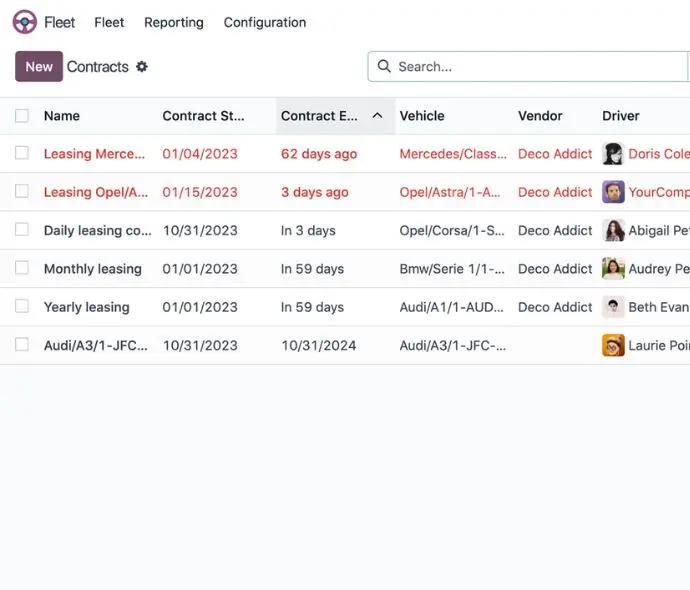Click the Opel/Astra/1-A... vehicle cell

tap(450, 192)
